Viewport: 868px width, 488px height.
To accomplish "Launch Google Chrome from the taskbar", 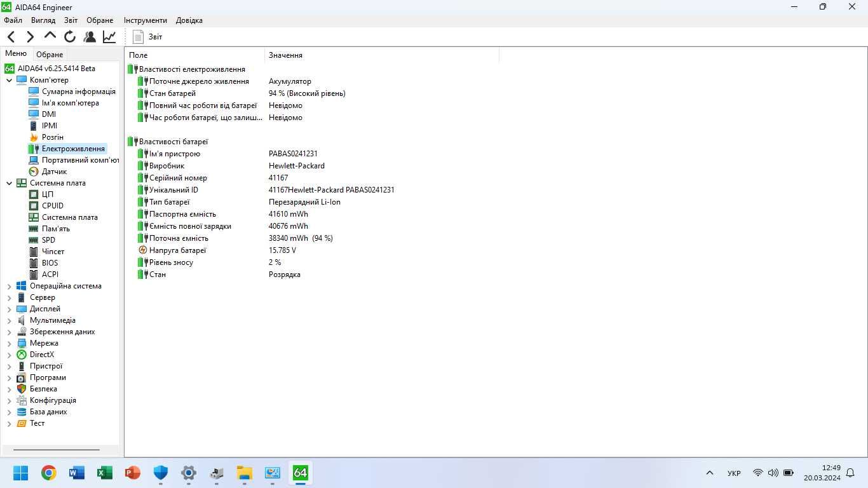I will [x=49, y=473].
